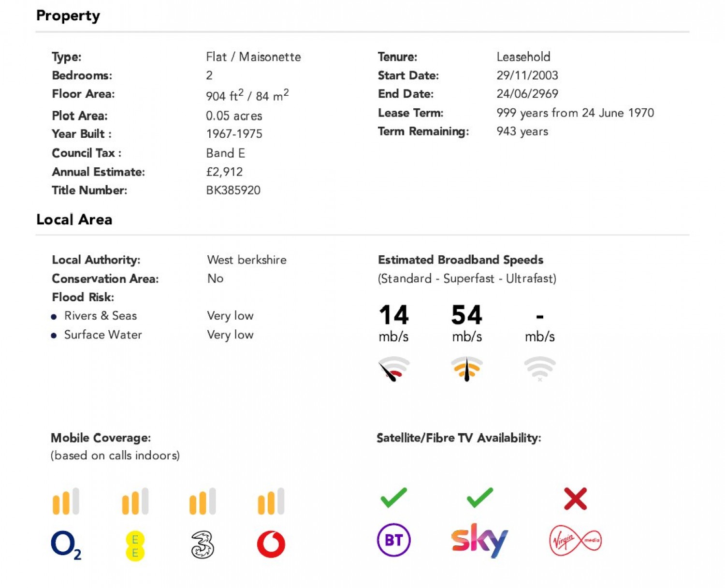The width and height of the screenshot is (725, 588).
Task: Click the Sky logo
Action: (479, 540)
